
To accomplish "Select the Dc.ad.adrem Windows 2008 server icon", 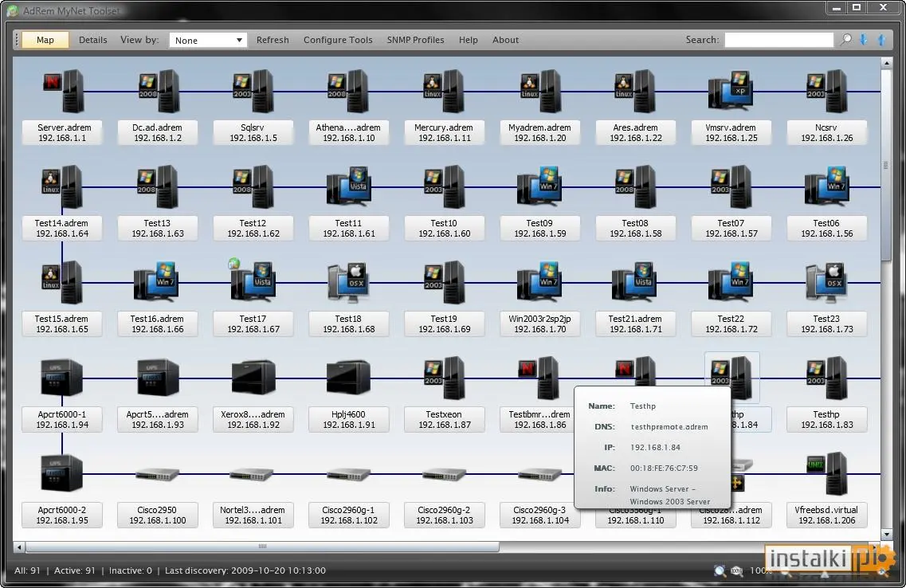I will [x=159, y=91].
